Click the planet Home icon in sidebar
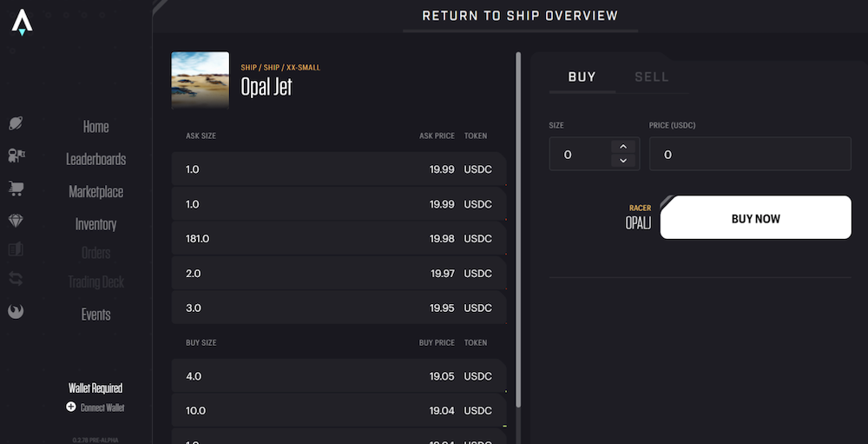Image resolution: width=868 pixels, height=444 pixels. coord(16,123)
